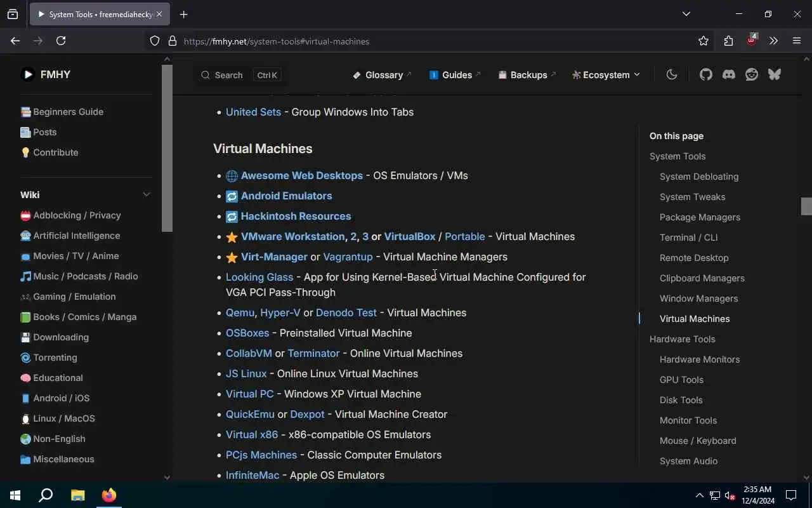Open Adblocking / Privacy wiki page
Viewport: 812px width, 508px height.
click(70, 215)
